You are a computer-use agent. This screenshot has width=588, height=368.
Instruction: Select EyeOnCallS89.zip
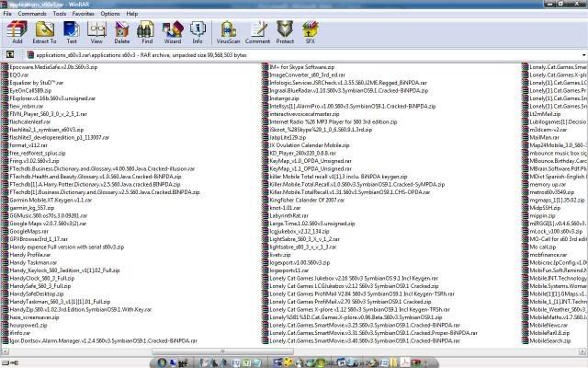[30, 90]
